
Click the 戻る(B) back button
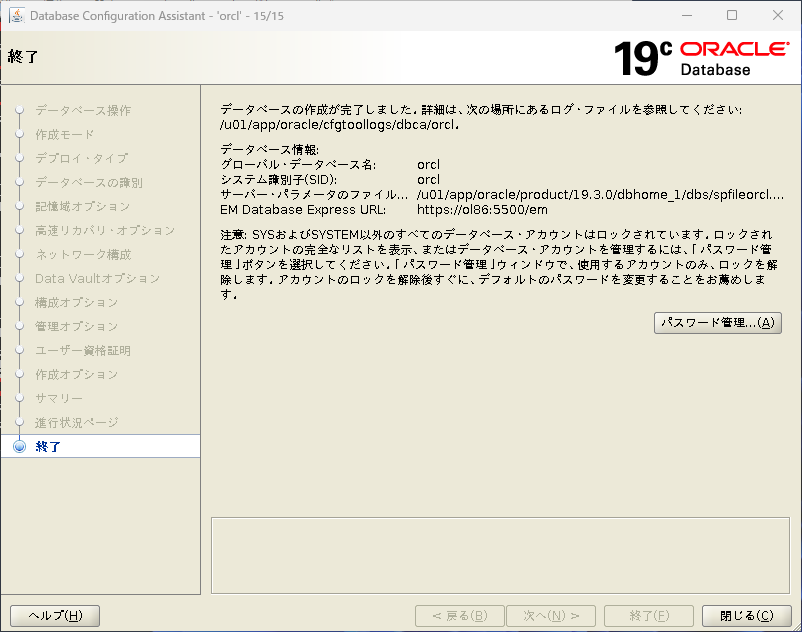click(460, 616)
